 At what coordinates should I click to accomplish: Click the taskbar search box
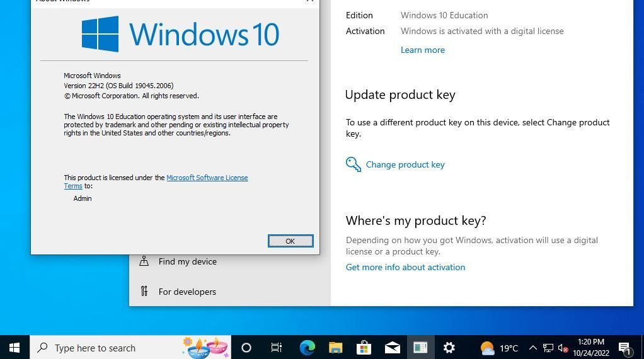[130, 348]
